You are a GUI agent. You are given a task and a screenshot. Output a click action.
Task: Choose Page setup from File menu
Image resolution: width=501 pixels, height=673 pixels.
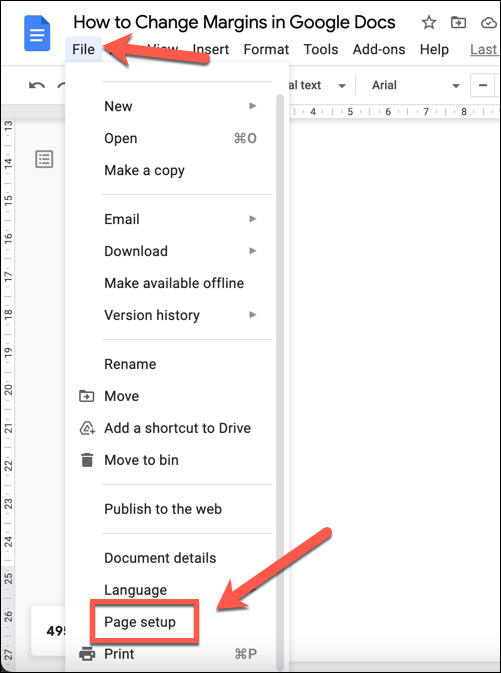(140, 622)
